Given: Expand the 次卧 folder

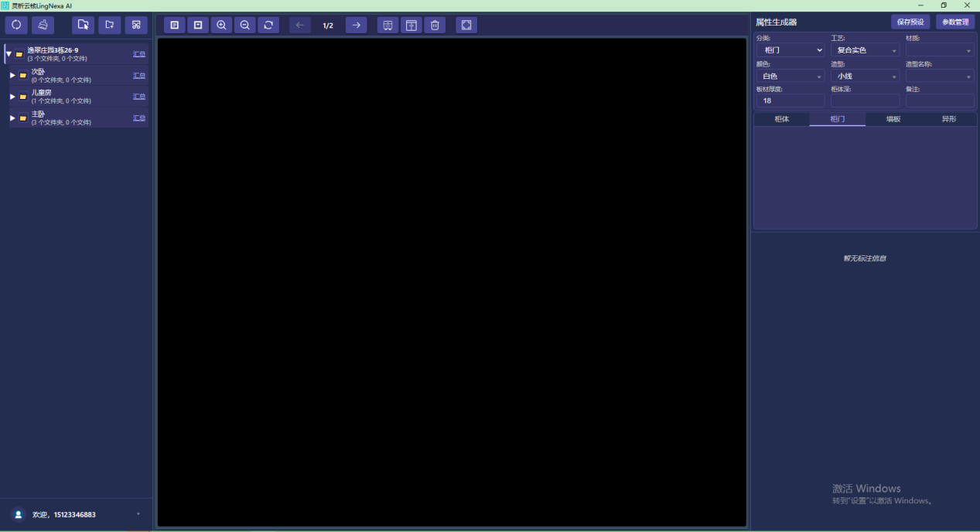Looking at the screenshot, I should (12, 75).
